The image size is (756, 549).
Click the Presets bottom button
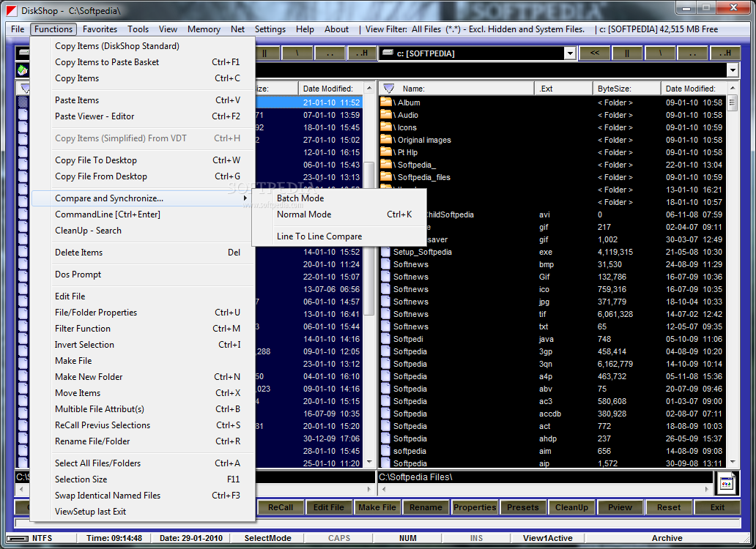pos(522,507)
